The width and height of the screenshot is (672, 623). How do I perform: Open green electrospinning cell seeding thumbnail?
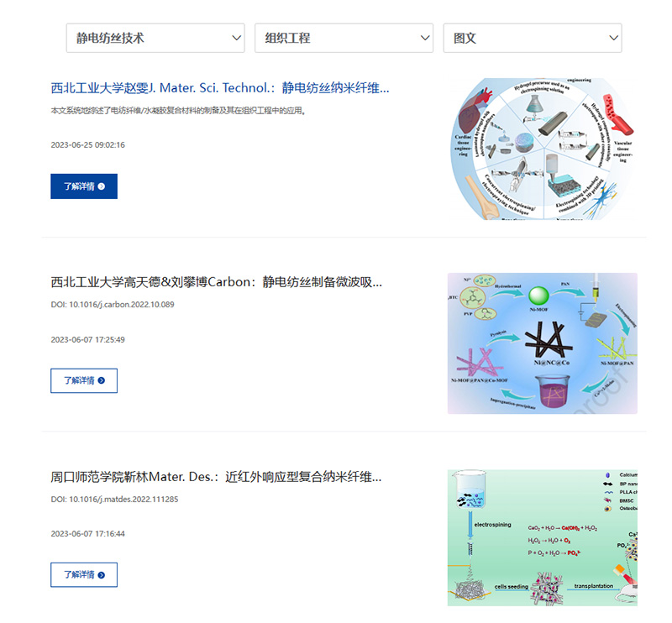542,537
